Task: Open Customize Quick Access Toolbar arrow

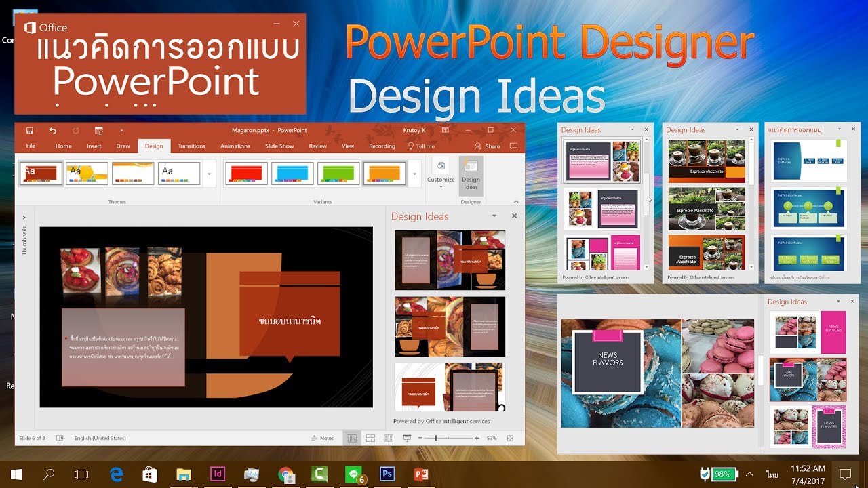Action: [x=122, y=130]
